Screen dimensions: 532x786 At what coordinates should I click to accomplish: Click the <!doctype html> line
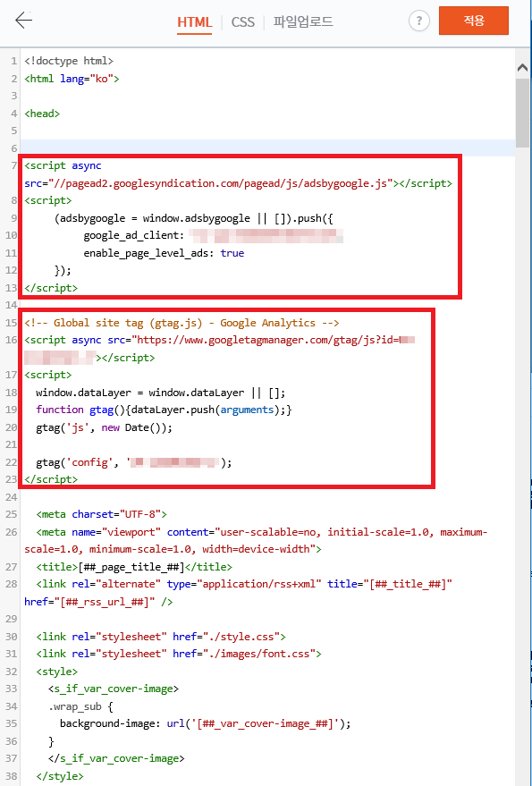click(69, 61)
